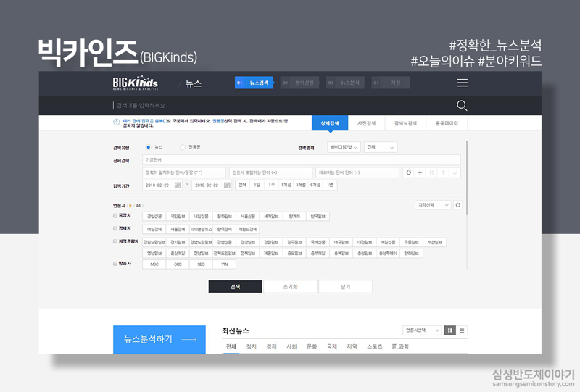Set search period to 1주
Image resolution: width=580 pixels, height=392 pixels.
coord(271,185)
